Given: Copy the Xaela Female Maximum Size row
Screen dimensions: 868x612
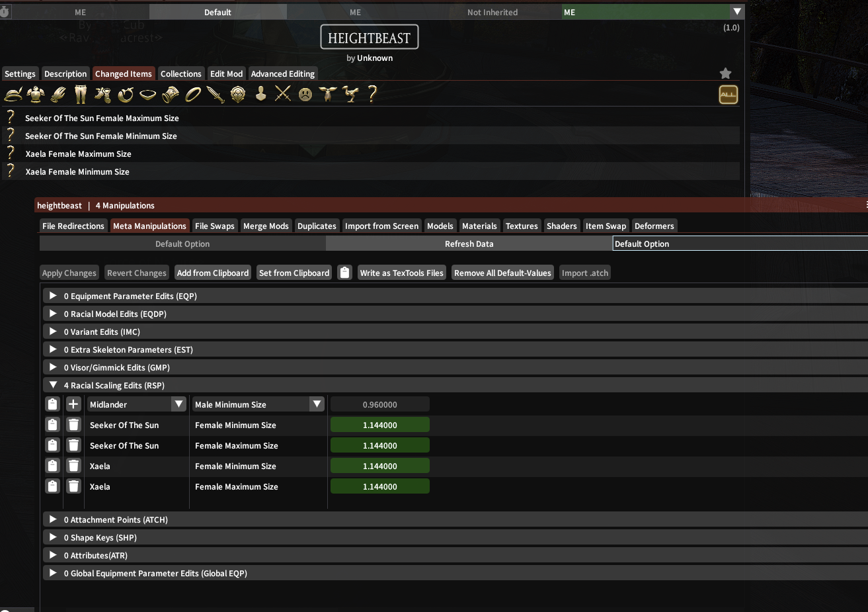Looking at the screenshot, I should (x=52, y=486).
